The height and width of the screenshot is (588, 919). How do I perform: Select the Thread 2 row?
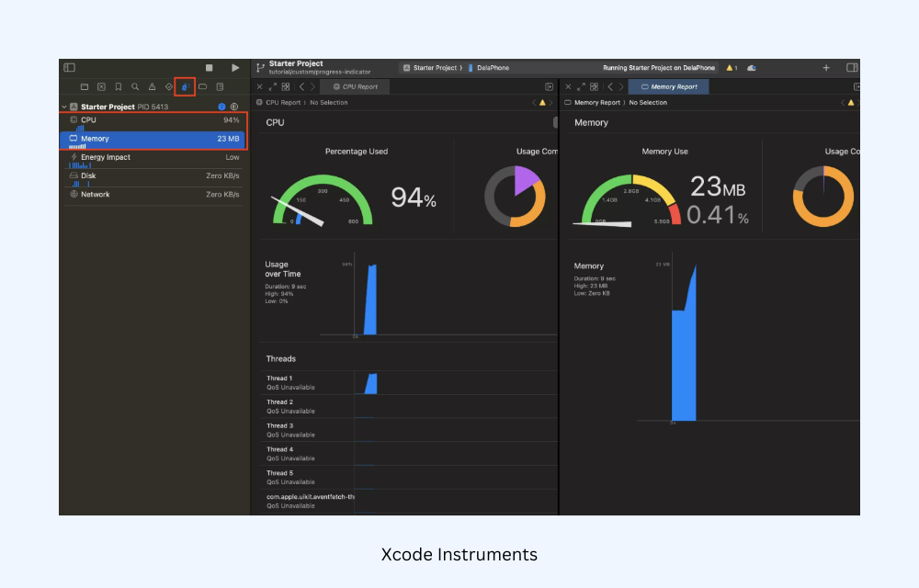[409, 406]
